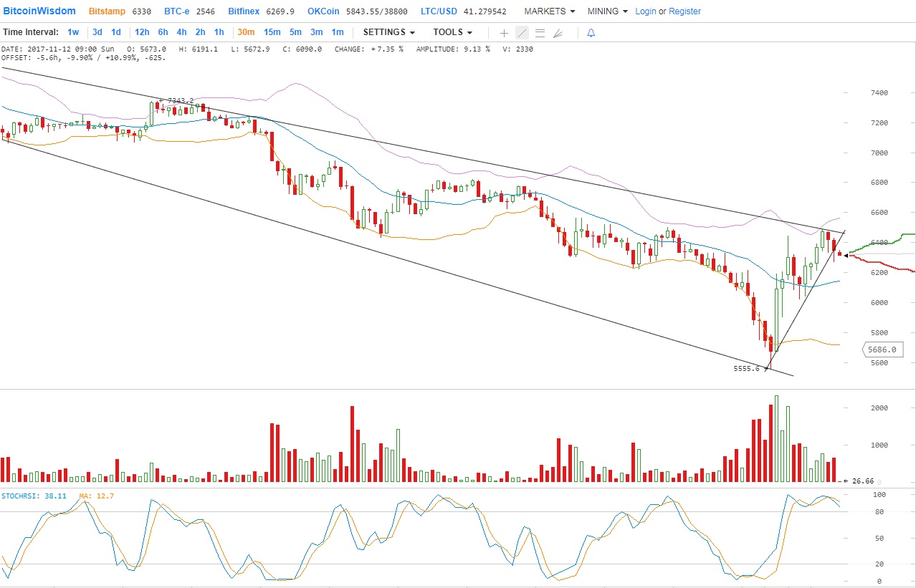Click the Login link
Image resolution: width=916 pixels, height=588 pixels.
(645, 11)
